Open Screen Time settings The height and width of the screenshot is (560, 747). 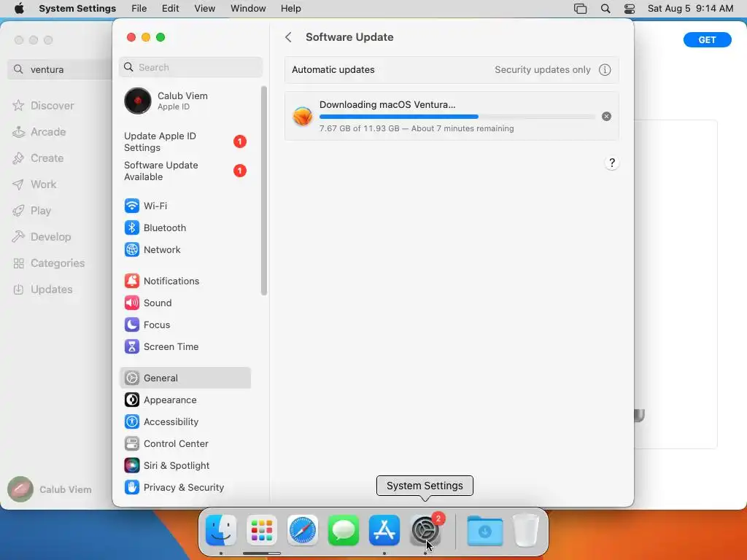185,346
